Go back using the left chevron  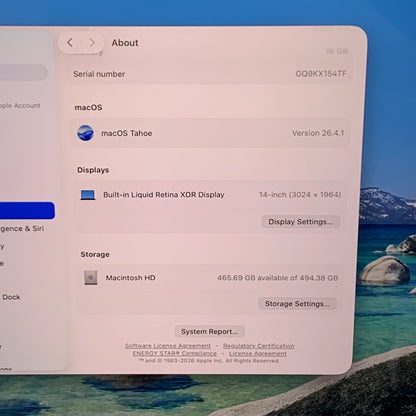[x=70, y=42]
